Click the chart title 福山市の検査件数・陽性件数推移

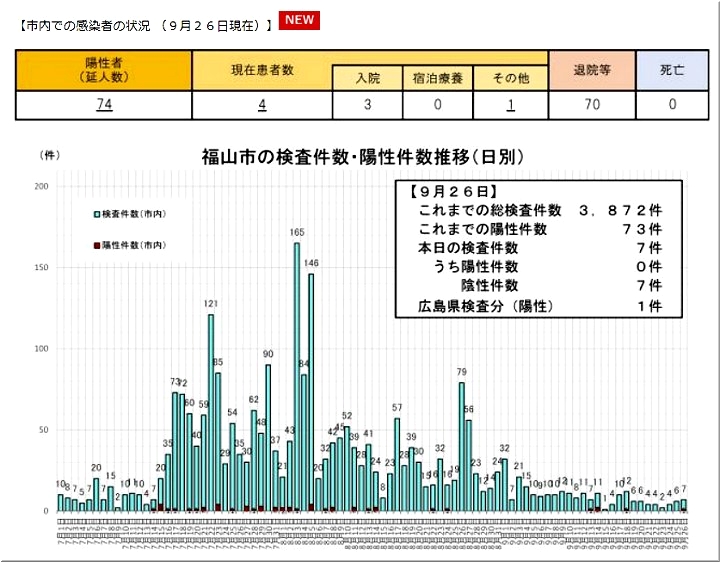click(362, 158)
